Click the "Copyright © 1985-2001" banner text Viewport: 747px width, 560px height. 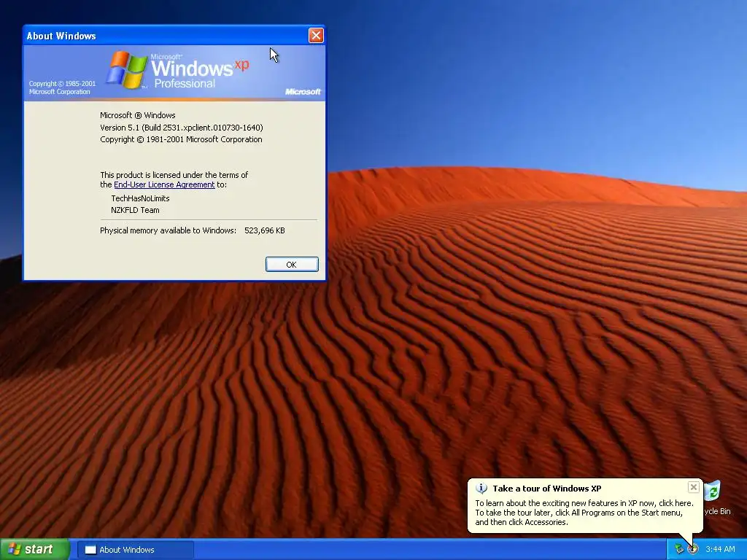(x=63, y=84)
